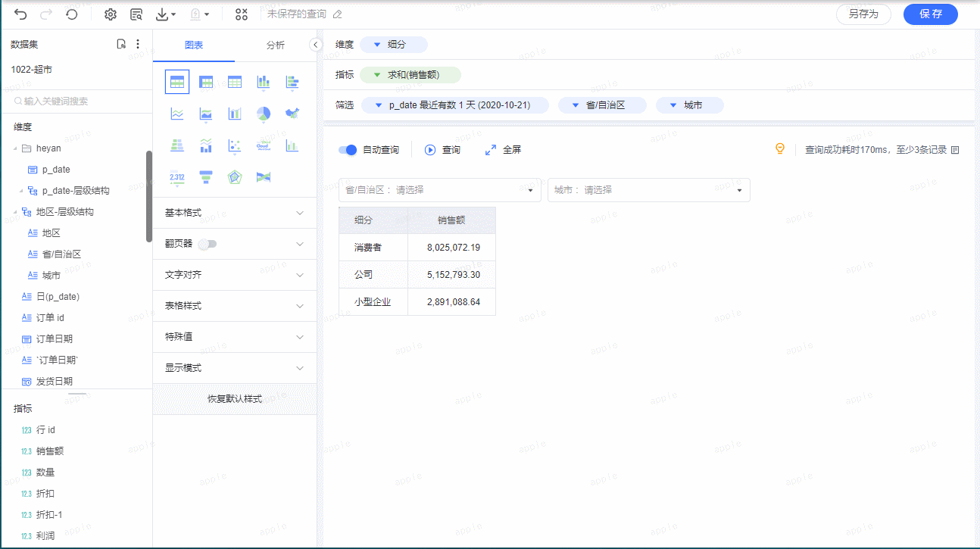The image size is (980, 549).
Task: Switch to the 分析 tab
Action: pyautogui.click(x=276, y=45)
